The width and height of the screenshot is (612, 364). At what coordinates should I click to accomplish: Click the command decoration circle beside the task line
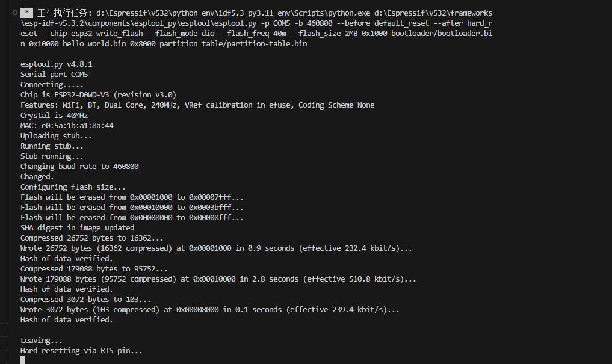[13, 12]
